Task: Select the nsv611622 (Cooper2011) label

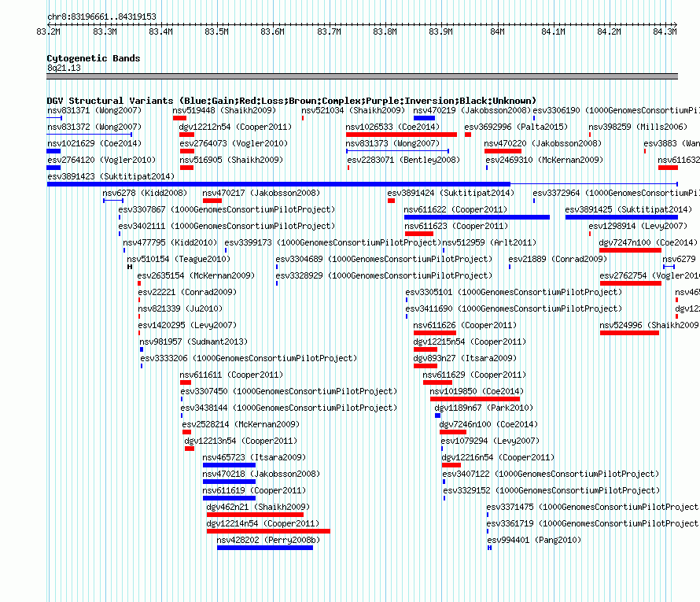Action: coord(455,209)
